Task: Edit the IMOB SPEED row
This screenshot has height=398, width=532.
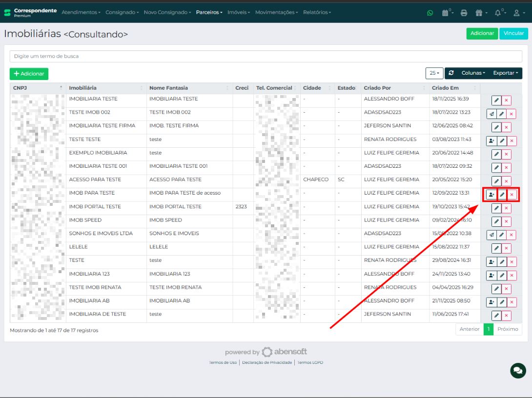Action: (496, 222)
